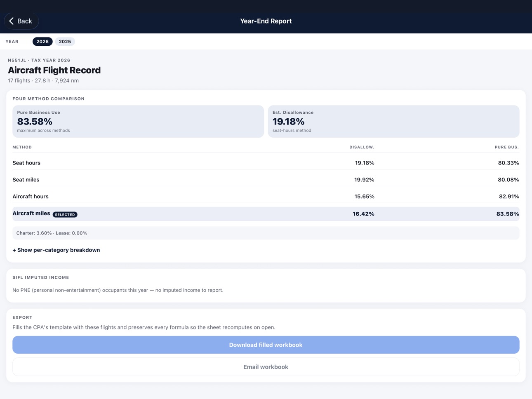Viewport: 532px width, 399px height.
Task: Click the SELECTED badge
Action: coord(65,215)
